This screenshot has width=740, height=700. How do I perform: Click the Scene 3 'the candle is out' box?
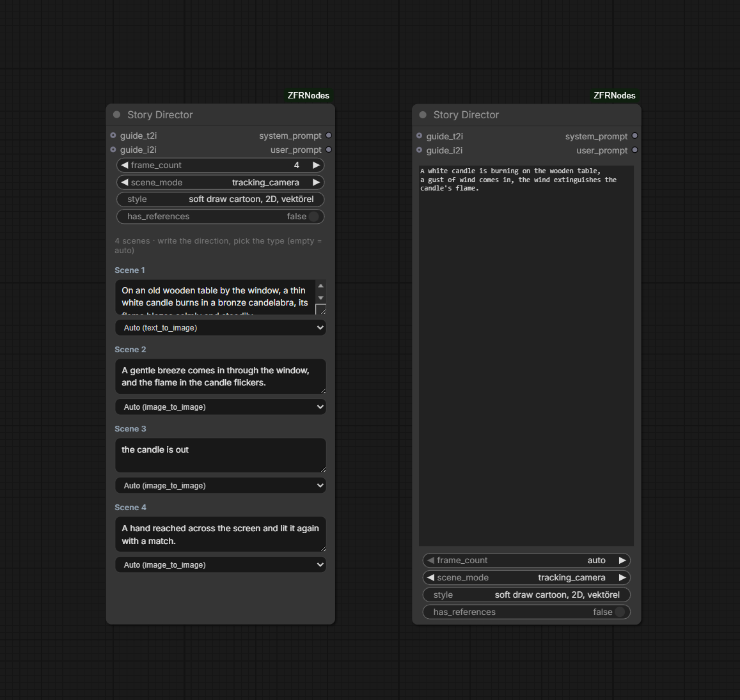(221, 455)
